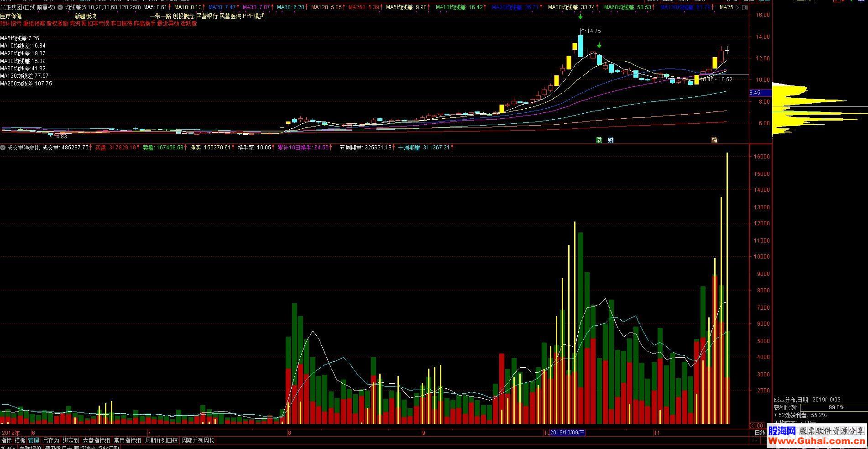The image size is (868, 449).
Task: Open indicator dropdown beside 光正集团 title
Action: coord(60,7)
